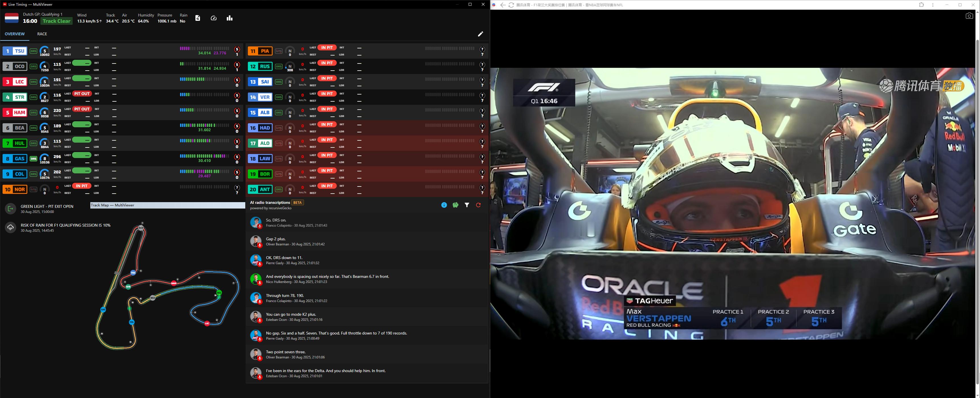
Task: Click the green piggy bank donate icon
Action: pyautogui.click(x=455, y=205)
